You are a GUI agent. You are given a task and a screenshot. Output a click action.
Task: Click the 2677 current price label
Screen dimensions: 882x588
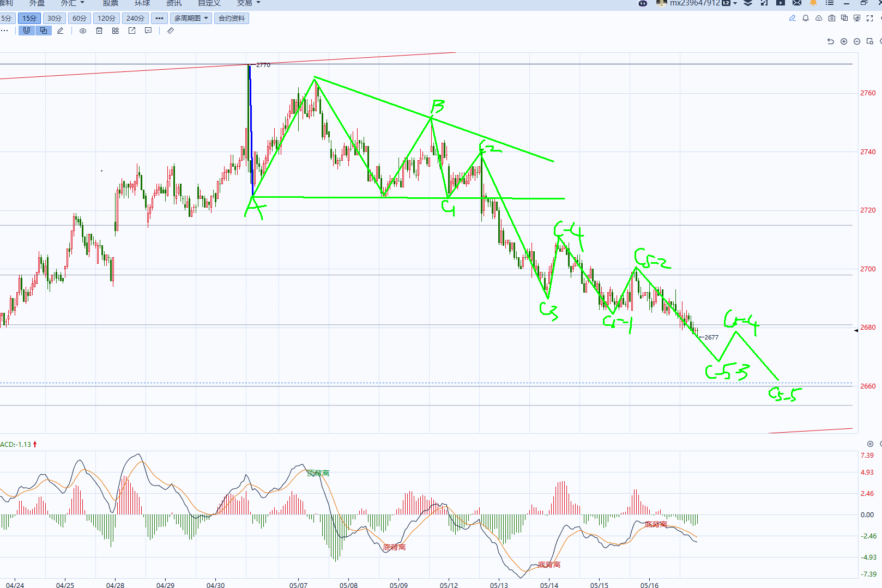pos(711,337)
